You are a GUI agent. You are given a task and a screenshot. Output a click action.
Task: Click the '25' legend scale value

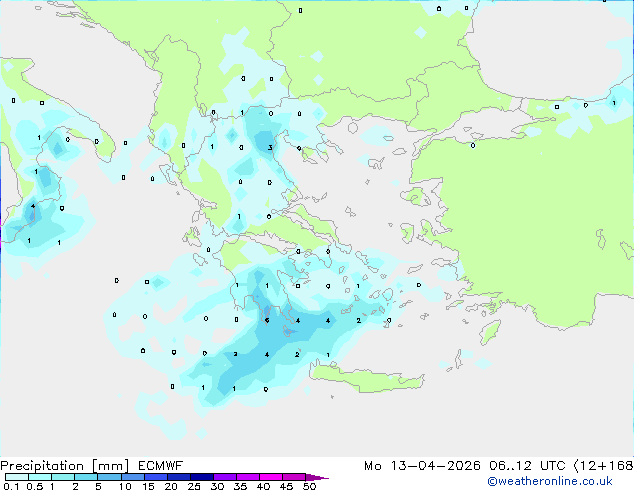click(194, 486)
